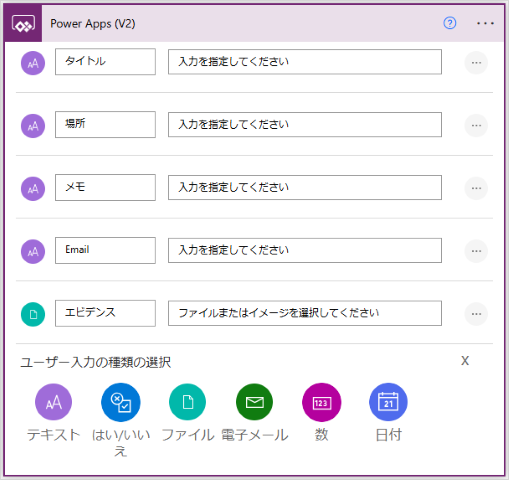
Task: Edit the タイトル name field
Action: [x=105, y=62]
